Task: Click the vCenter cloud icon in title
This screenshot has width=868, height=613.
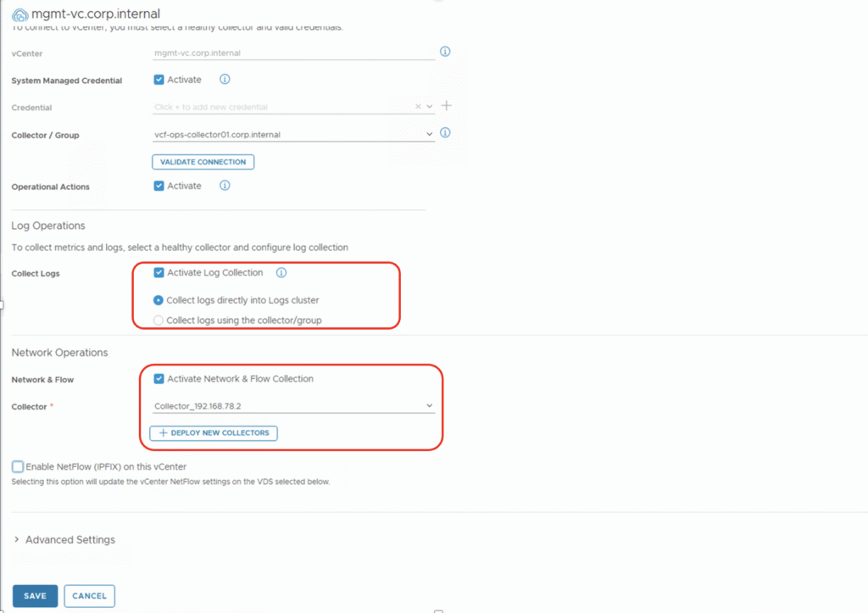Action: pyautogui.click(x=19, y=14)
